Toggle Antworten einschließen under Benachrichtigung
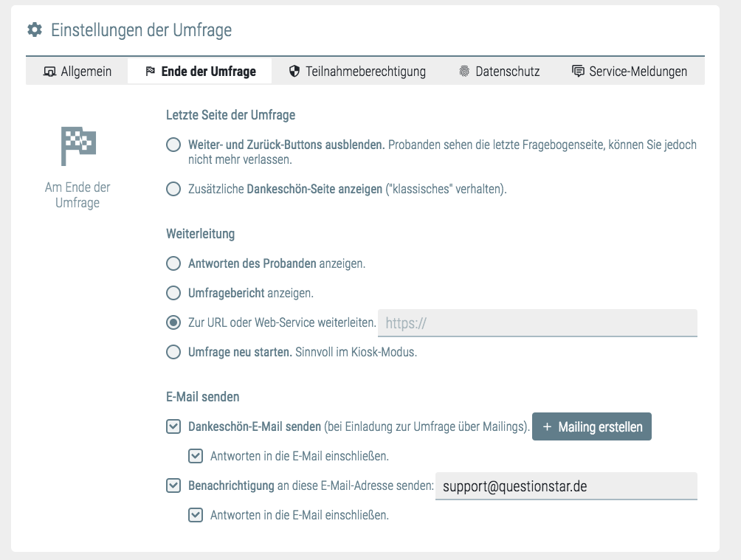The height and width of the screenshot is (560, 741). pyautogui.click(x=196, y=515)
